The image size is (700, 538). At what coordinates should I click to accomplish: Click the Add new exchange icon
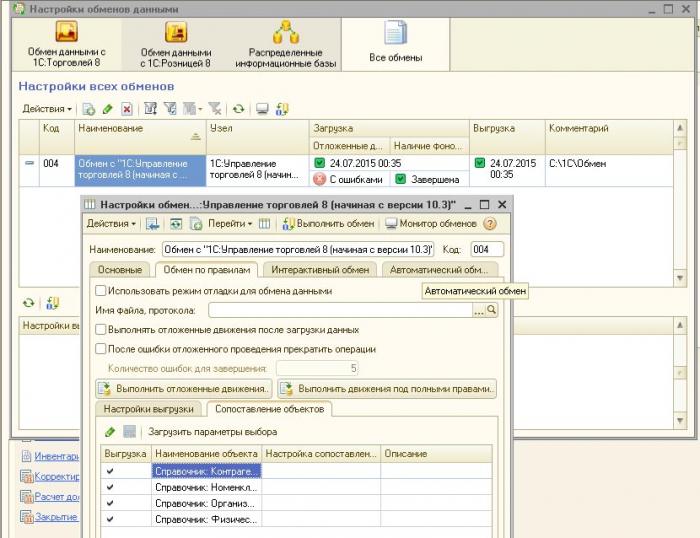[88, 109]
